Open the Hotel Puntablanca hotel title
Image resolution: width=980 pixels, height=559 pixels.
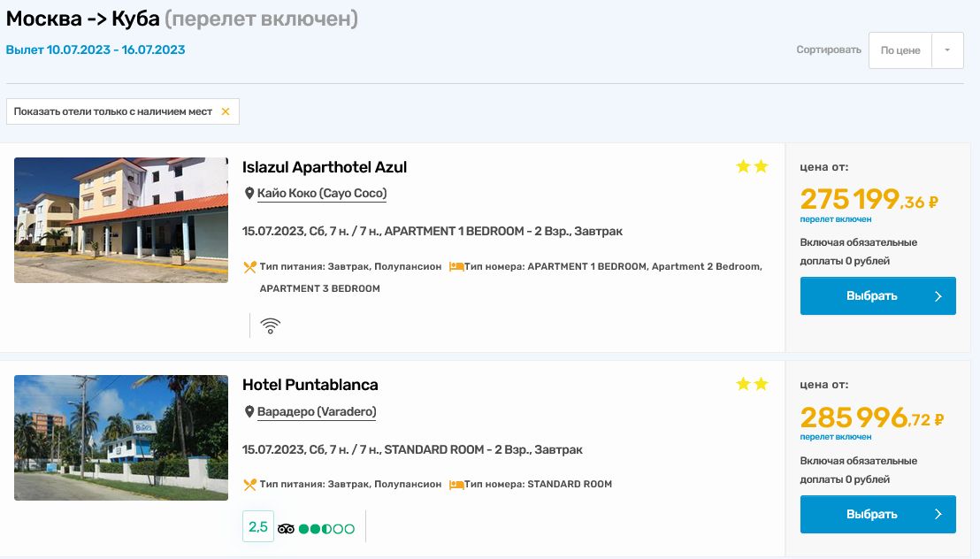[310, 385]
